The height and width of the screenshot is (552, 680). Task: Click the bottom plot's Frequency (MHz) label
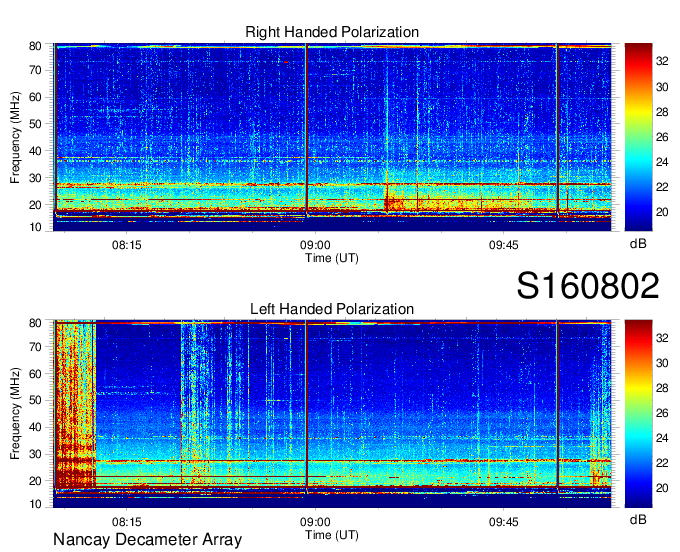[x=15, y=414]
